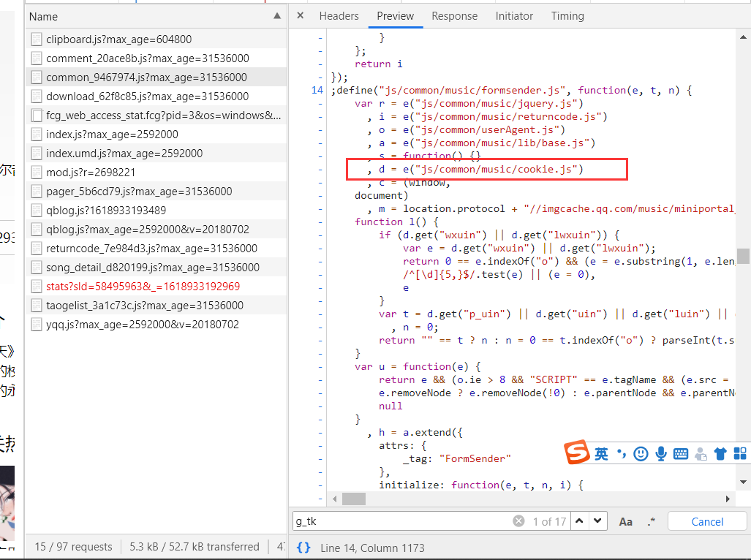Go to previous match with up arrow
The image size is (751, 560).
pyautogui.click(x=578, y=521)
